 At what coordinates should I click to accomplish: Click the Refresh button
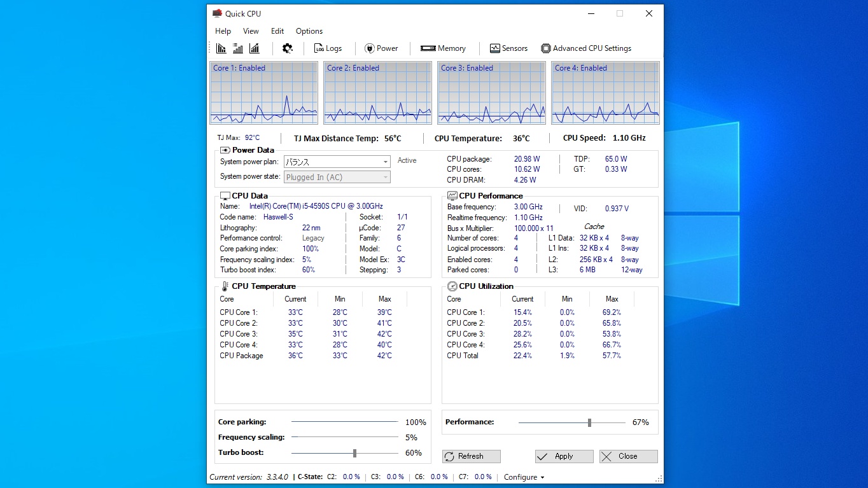(471, 456)
